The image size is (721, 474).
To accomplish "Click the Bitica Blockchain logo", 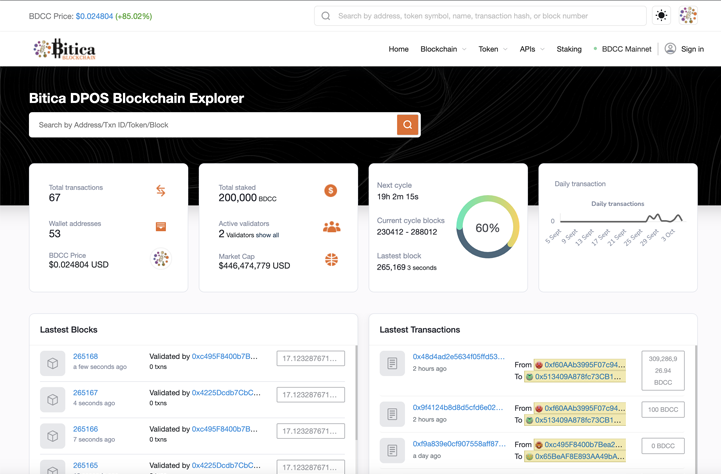I will point(64,49).
